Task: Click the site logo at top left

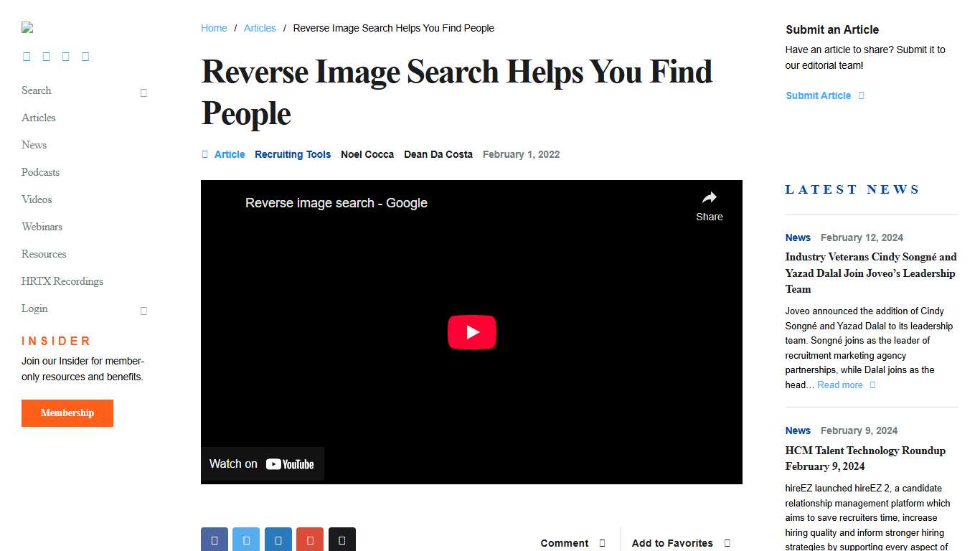Action: pyautogui.click(x=27, y=27)
